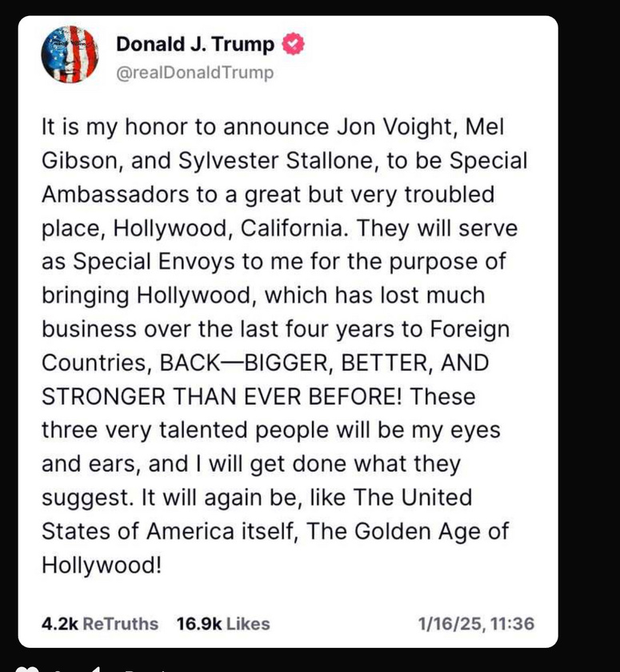Open the flag-painted profile avatar

70,54
